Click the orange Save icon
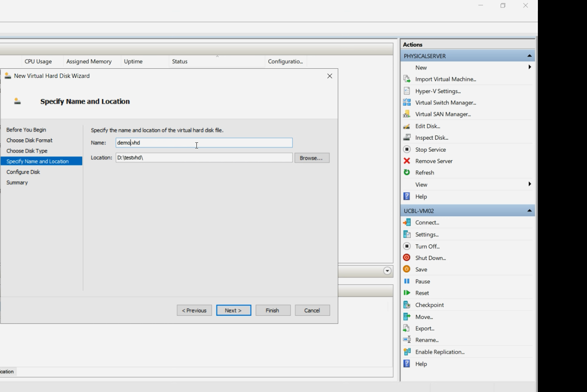Image resolution: width=587 pixels, height=392 pixels. 407,269
